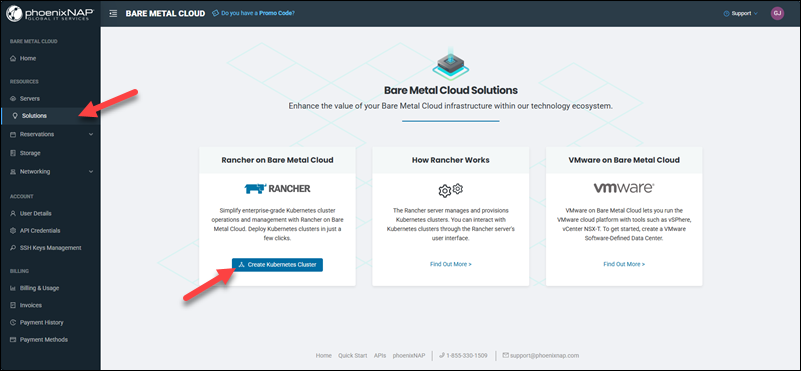Click the Home link in footer
The image size is (801, 371).
tap(323, 355)
